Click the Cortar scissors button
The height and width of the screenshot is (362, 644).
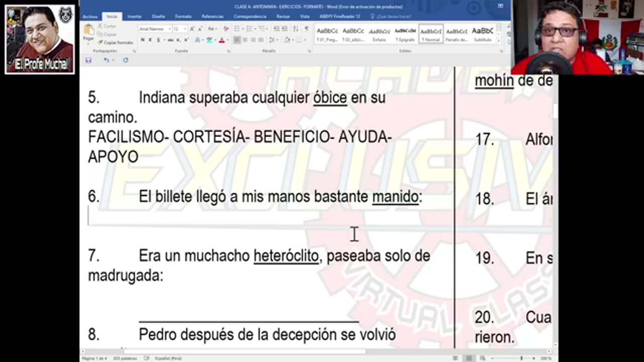click(107, 26)
